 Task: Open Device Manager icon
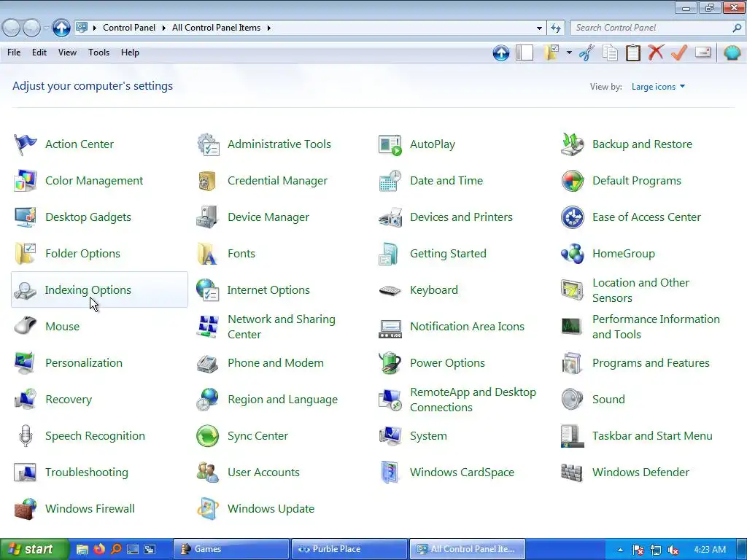[208, 217]
